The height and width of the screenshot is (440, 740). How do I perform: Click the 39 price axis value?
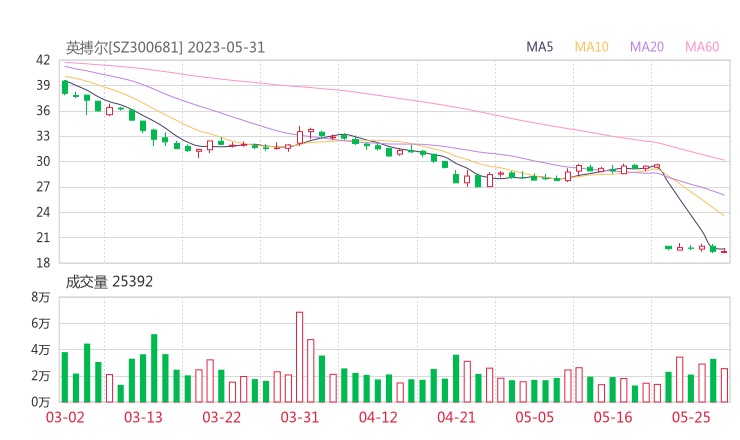43,85
